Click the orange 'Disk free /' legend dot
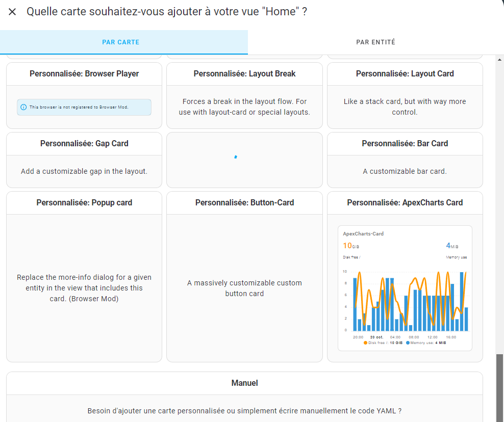 pyautogui.click(x=366, y=342)
